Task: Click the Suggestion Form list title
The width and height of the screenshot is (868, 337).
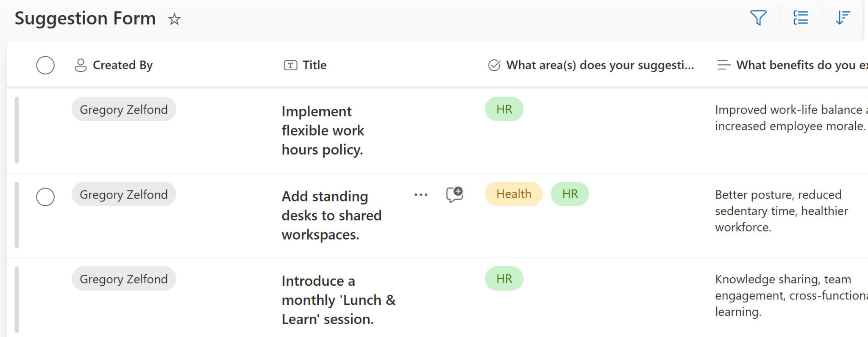Action: (85, 18)
